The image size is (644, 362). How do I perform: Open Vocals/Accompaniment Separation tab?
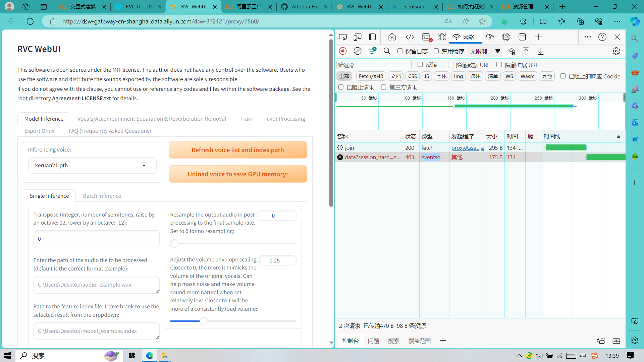152,119
